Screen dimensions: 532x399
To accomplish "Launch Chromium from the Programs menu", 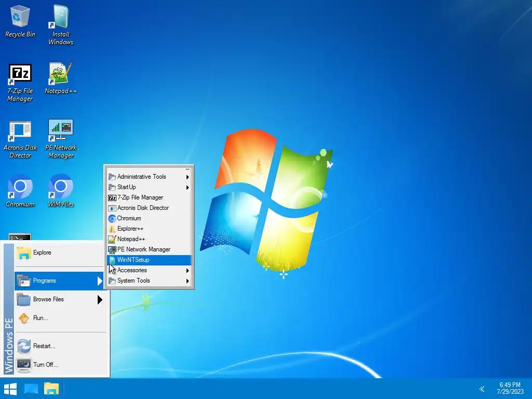I will point(149,218).
